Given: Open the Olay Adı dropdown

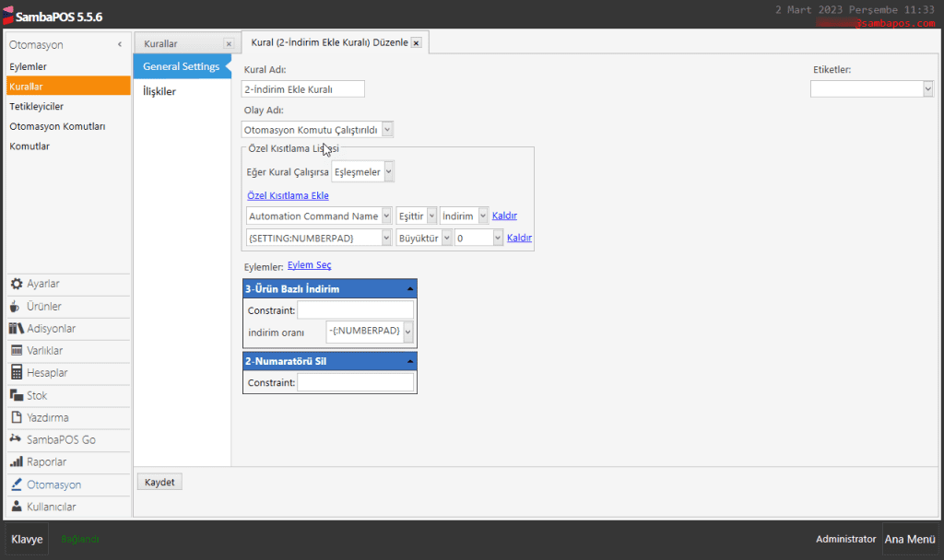Looking at the screenshot, I should (386, 130).
